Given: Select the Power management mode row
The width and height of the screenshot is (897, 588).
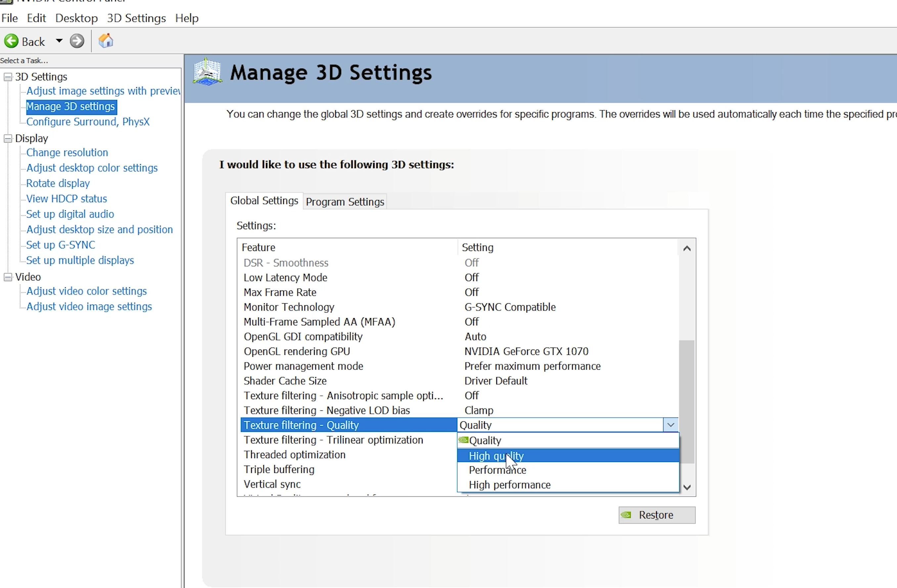Looking at the screenshot, I should (x=459, y=366).
